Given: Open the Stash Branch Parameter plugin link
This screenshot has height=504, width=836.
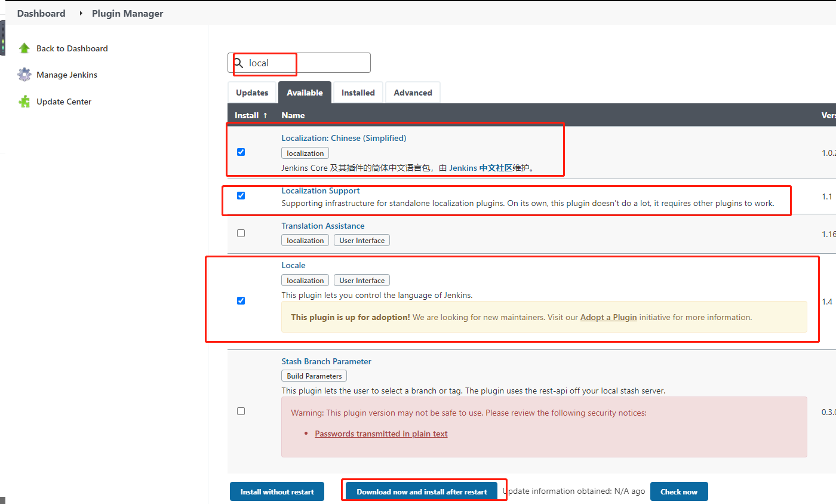Looking at the screenshot, I should coord(327,361).
